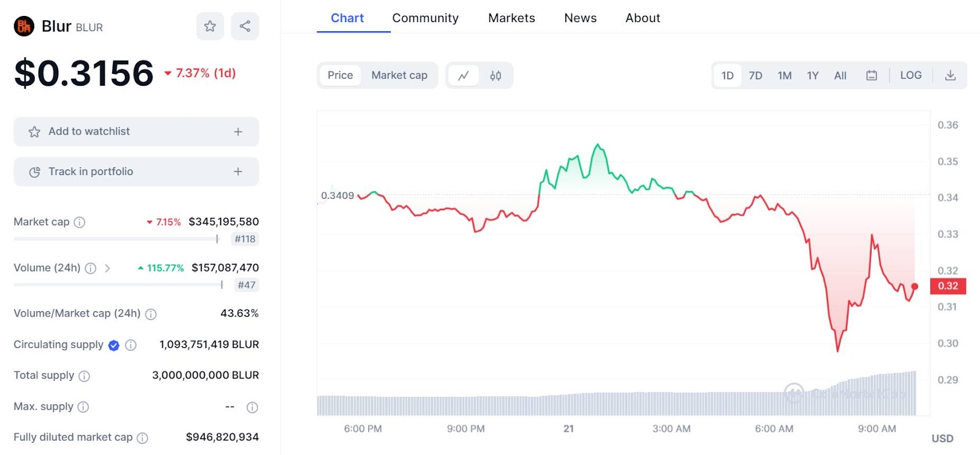The width and height of the screenshot is (980, 455).
Task: Click the Market cap info icon
Action: [80, 222]
